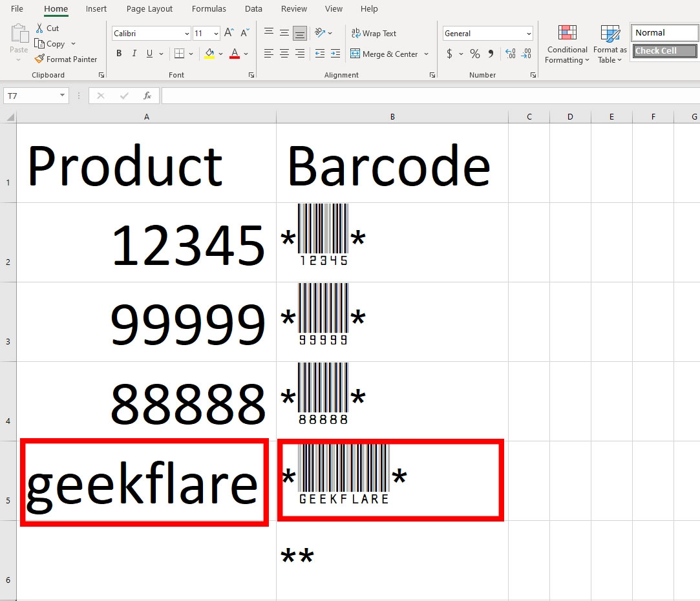Image resolution: width=700 pixels, height=601 pixels.
Task: Toggle Wrap Text for the cell
Action: click(374, 33)
